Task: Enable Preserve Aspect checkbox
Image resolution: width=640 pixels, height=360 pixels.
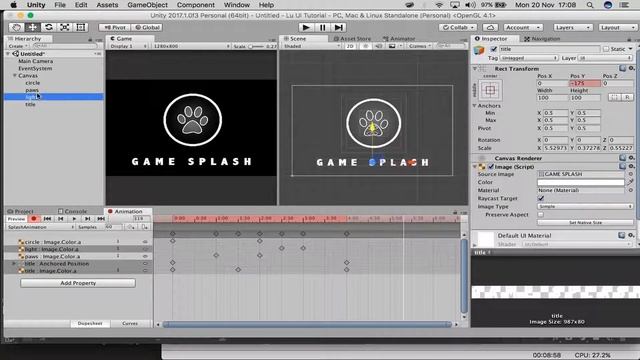Action: point(541,214)
